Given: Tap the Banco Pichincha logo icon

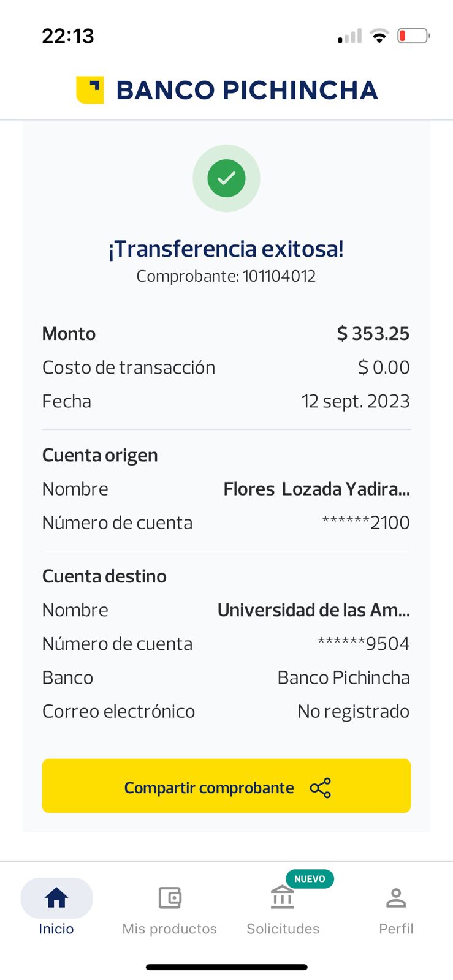Looking at the screenshot, I should tap(89, 90).
